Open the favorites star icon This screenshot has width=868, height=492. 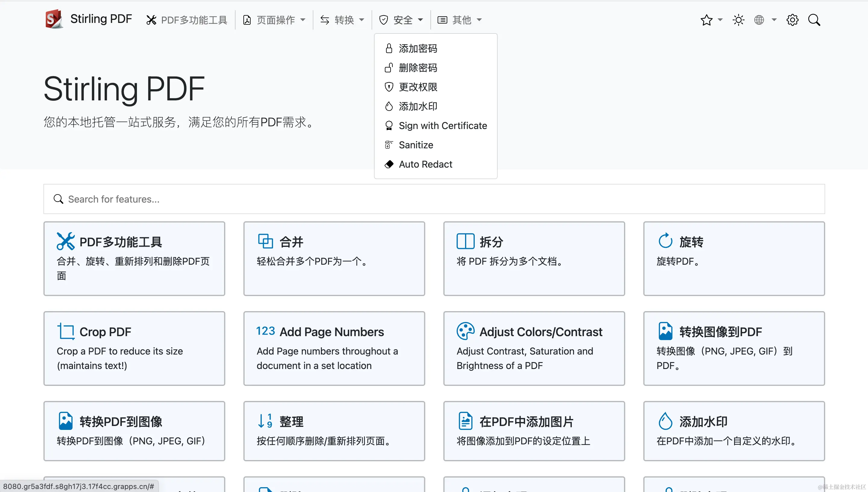click(x=706, y=20)
